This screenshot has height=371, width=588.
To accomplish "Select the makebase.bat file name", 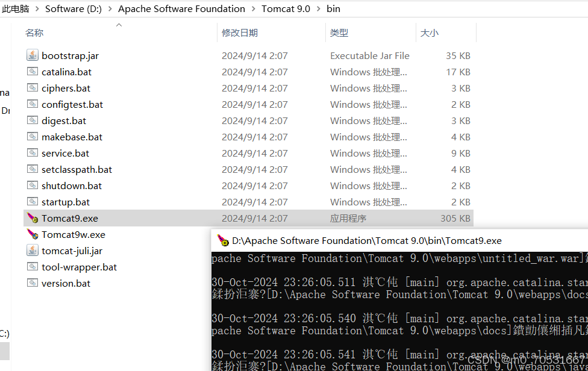I will coord(72,137).
